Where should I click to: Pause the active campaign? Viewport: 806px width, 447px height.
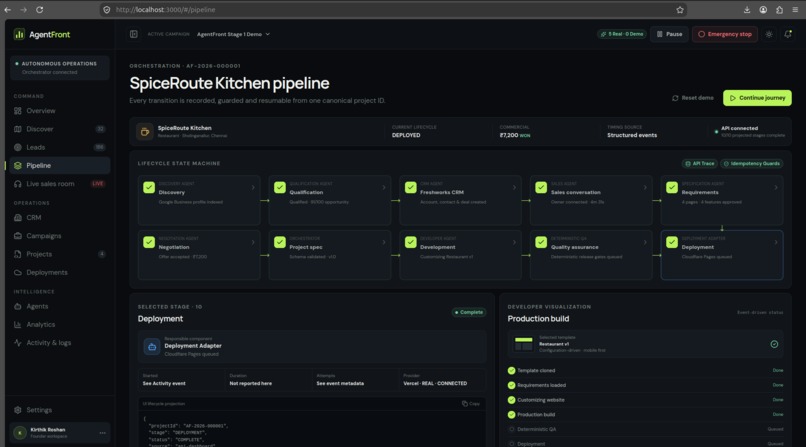tap(669, 34)
